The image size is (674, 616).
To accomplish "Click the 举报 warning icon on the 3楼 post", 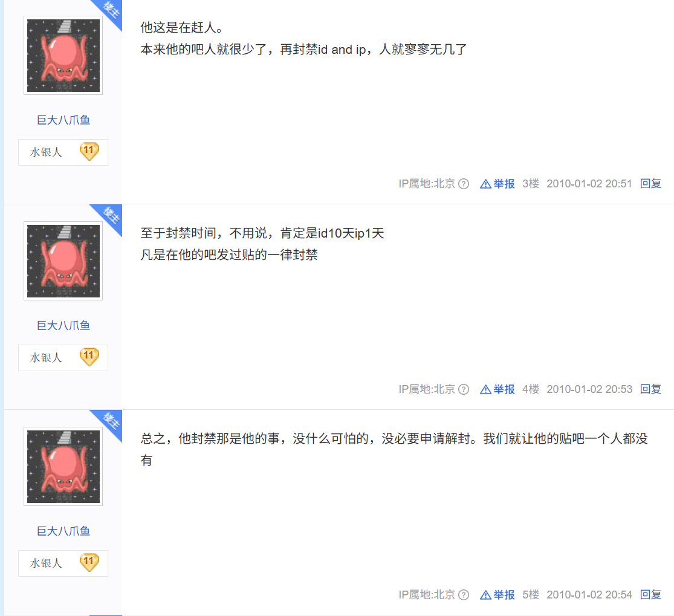I will pos(485,184).
